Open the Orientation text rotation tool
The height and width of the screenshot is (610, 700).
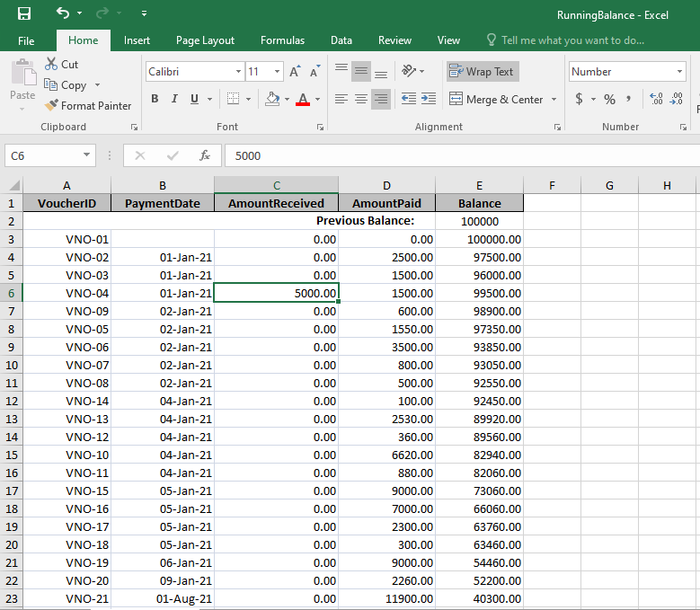click(x=409, y=71)
